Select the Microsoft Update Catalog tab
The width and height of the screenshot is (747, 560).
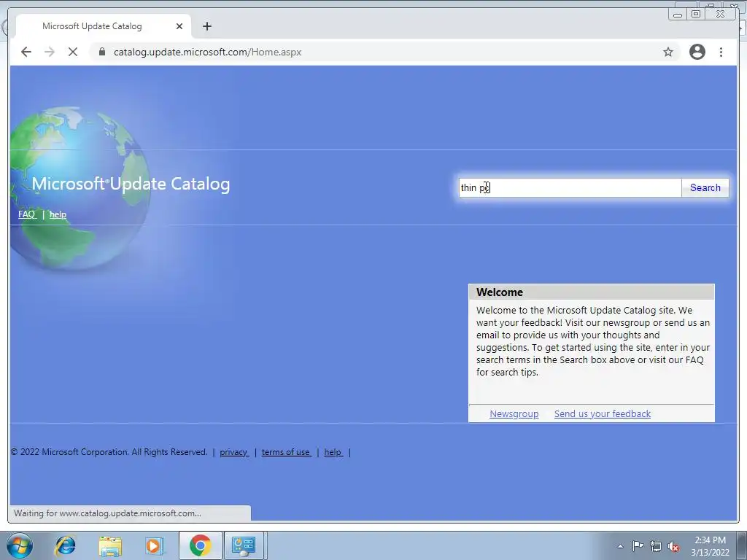[x=104, y=26]
